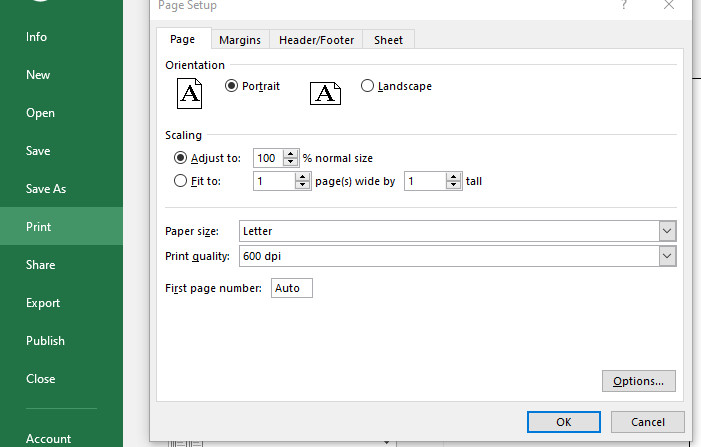Decrease pages tall value with down arrow

[x=454, y=186]
